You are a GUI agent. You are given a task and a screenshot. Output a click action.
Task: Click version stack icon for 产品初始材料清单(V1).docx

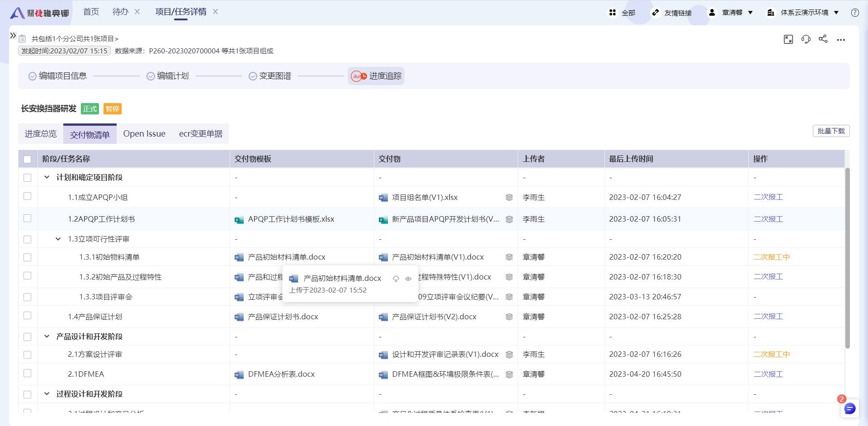coord(509,257)
